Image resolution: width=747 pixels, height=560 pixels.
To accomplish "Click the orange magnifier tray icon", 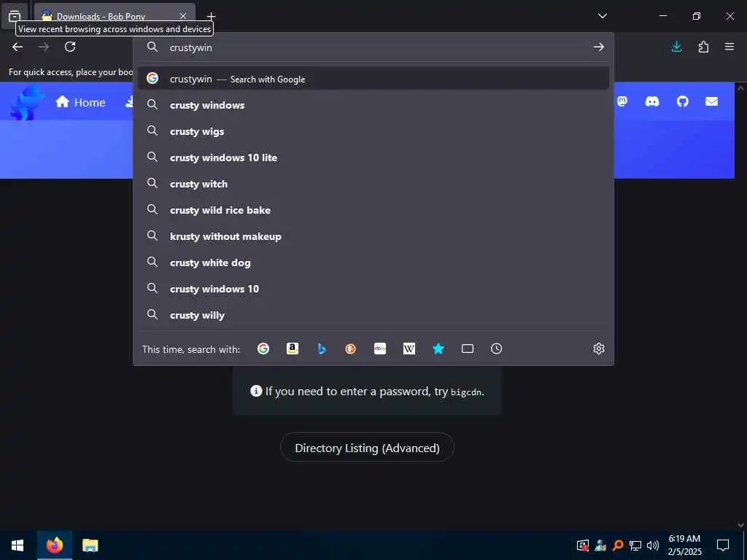I will 618,545.
